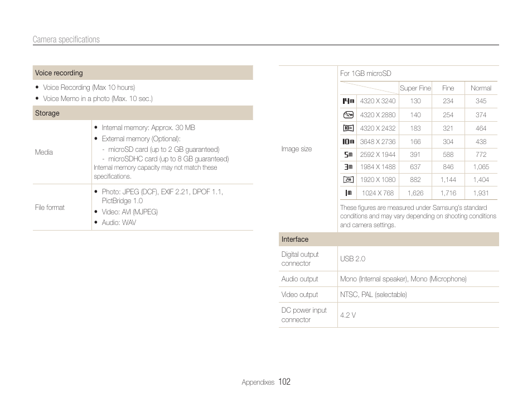Click the 4320 X 2432 resolution cell
532x402 pixels.
(x=378, y=128)
